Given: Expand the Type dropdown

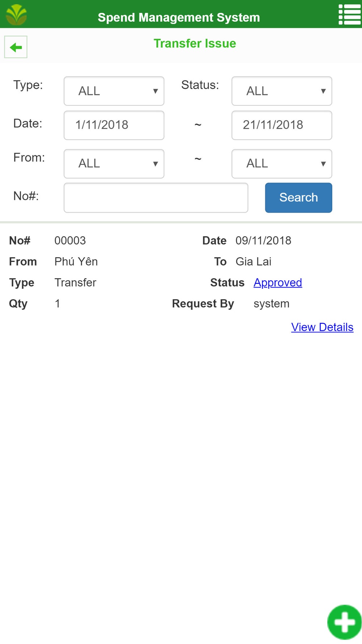Looking at the screenshot, I should click(114, 91).
